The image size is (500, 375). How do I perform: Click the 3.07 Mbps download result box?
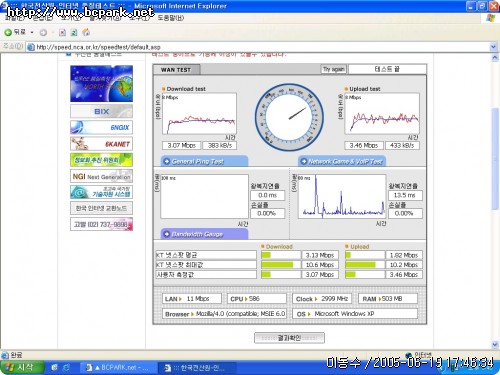182,145
